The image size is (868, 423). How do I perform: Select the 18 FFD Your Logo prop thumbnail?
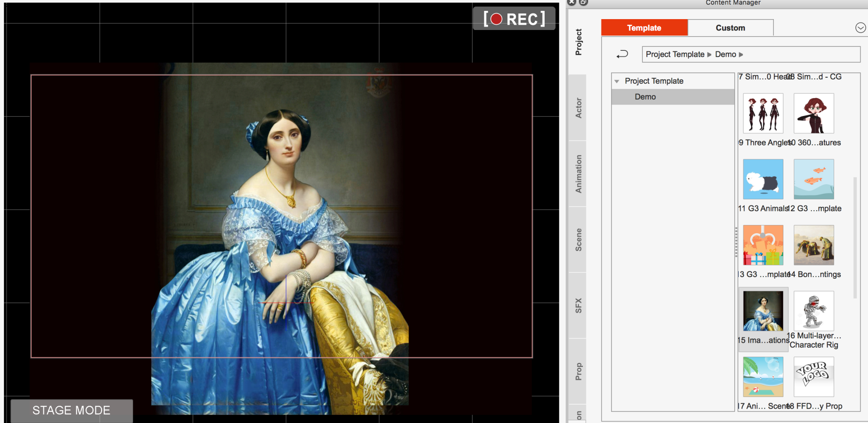(x=814, y=377)
